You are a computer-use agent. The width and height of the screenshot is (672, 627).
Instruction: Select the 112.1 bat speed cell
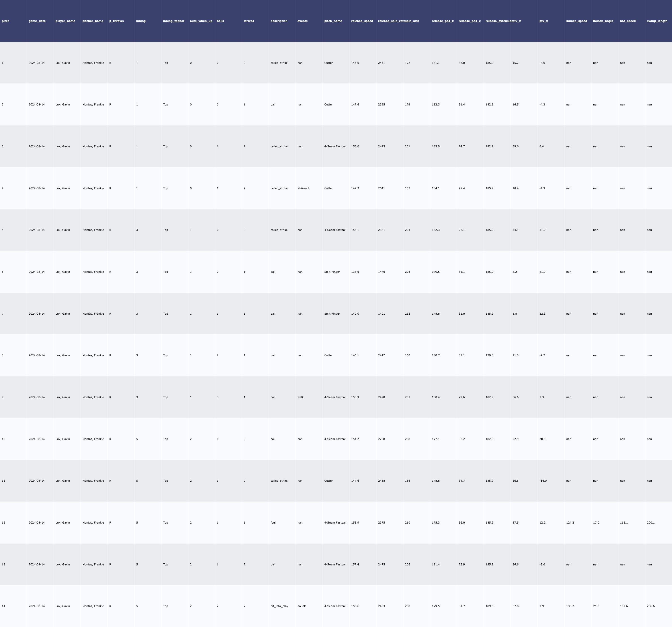coord(624,523)
